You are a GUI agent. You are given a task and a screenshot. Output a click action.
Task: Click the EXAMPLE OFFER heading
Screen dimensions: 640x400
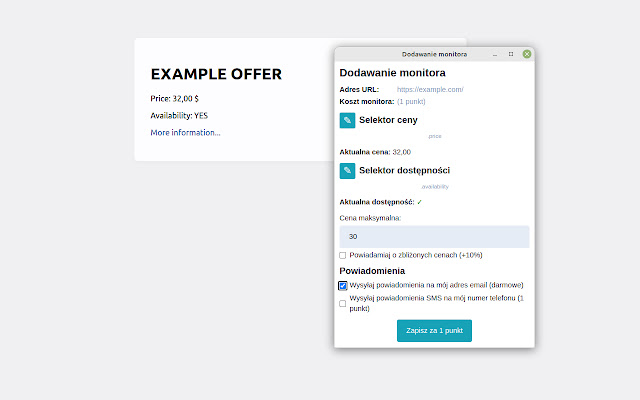pyautogui.click(x=216, y=74)
